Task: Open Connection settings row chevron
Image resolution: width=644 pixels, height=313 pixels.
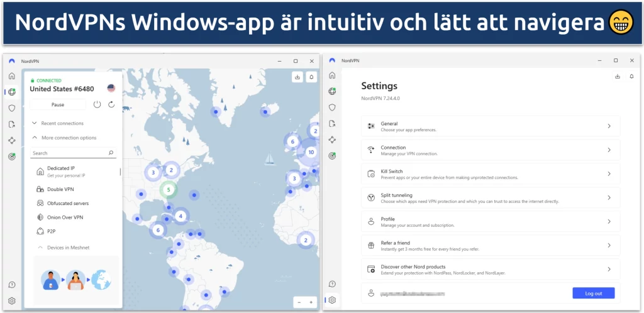Action: click(x=609, y=150)
